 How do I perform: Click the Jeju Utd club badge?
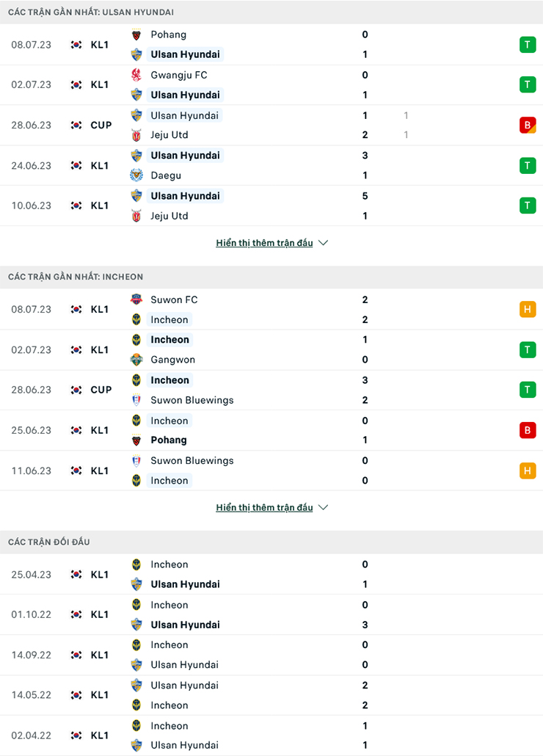(x=136, y=135)
